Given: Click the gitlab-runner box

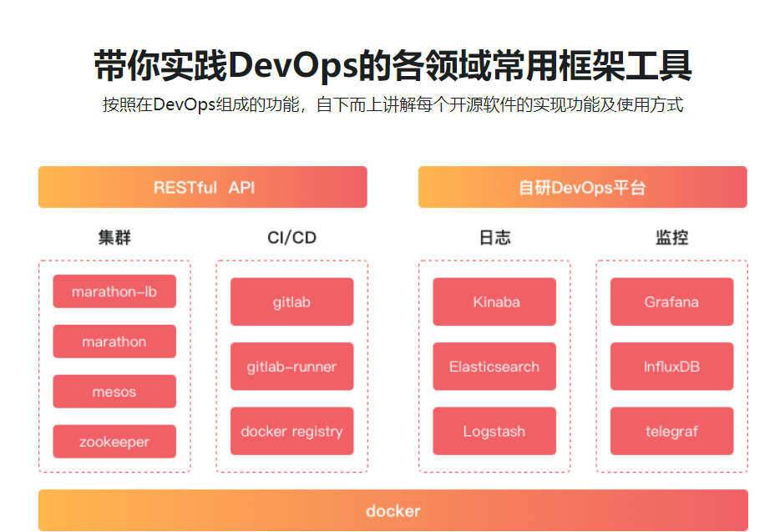Looking at the screenshot, I should (292, 367).
